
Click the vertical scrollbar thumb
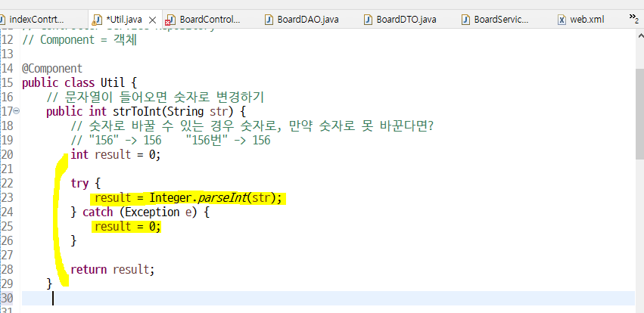tap(639, 114)
